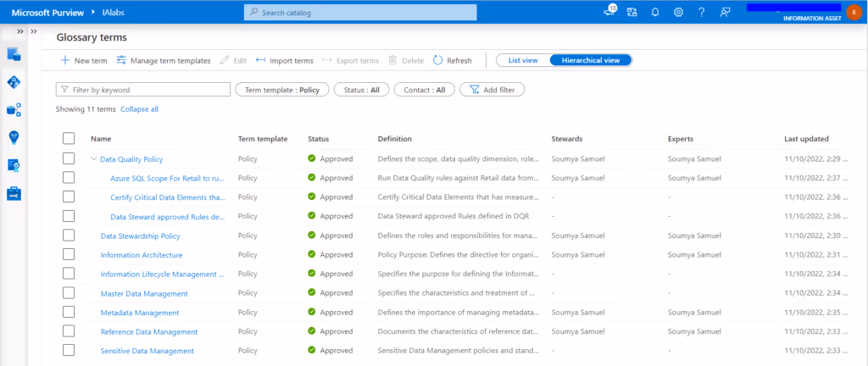Open the notifications bell icon
The image size is (868, 366).
655,13
